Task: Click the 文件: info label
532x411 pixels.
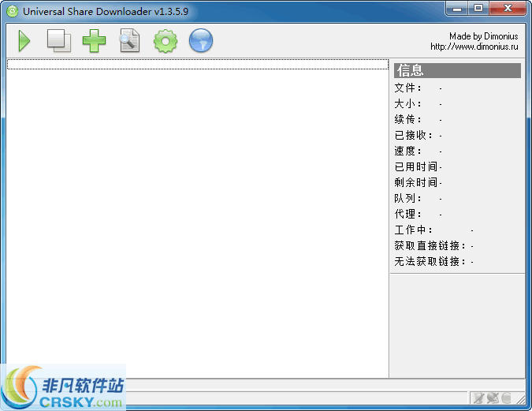Action: point(407,88)
